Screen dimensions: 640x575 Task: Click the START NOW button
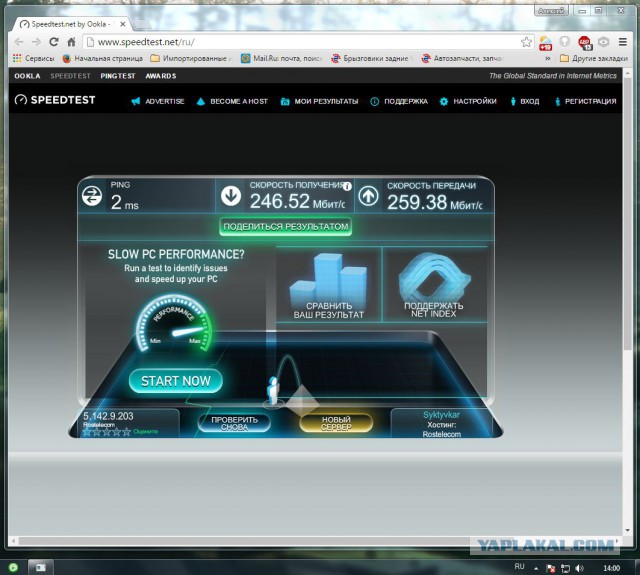point(176,381)
